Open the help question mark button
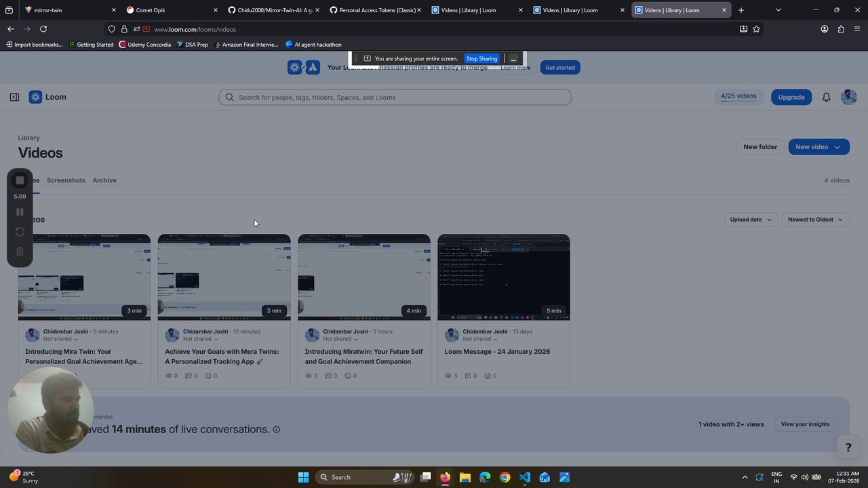Image resolution: width=868 pixels, height=488 pixels. [848, 447]
